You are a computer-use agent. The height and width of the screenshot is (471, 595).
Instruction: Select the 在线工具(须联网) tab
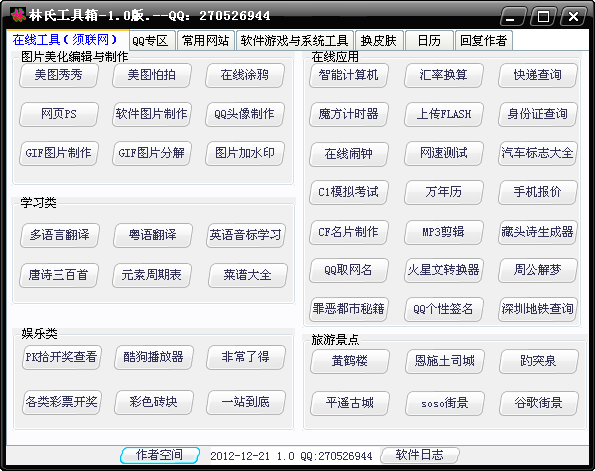[x=68, y=39]
